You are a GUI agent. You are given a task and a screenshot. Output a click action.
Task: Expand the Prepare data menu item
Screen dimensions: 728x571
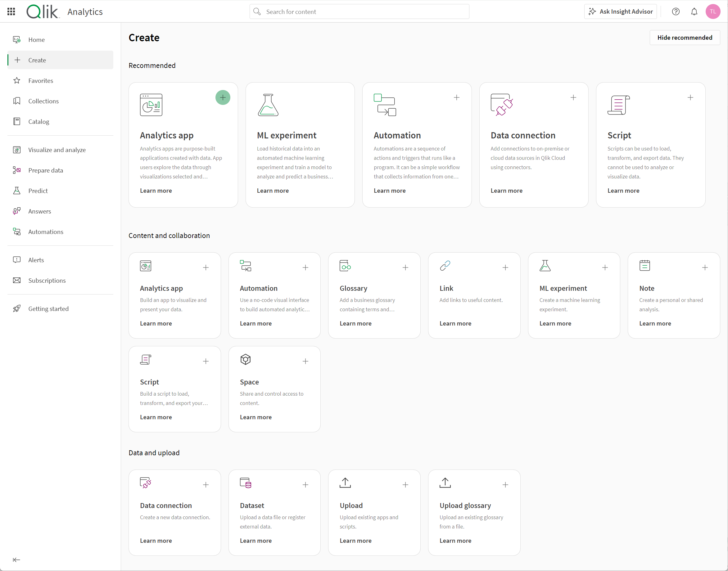46,171
